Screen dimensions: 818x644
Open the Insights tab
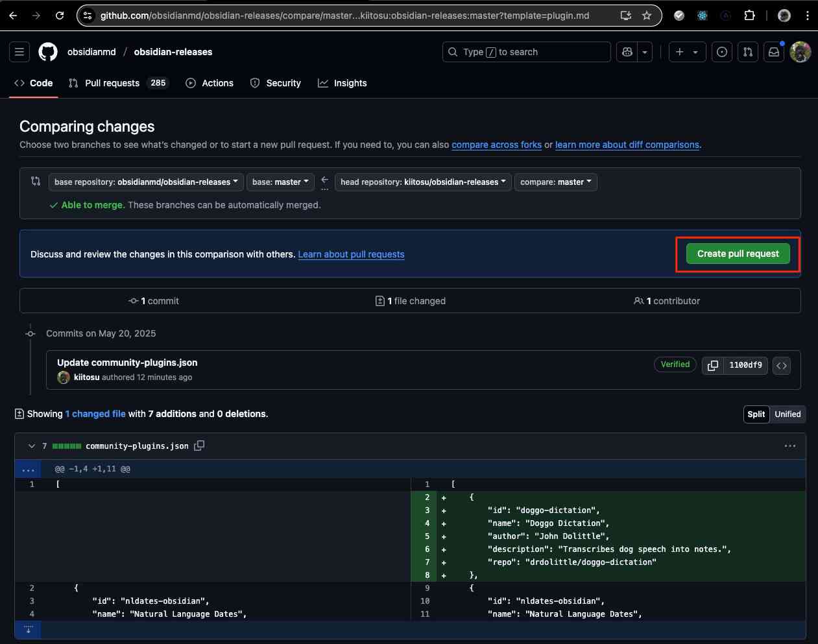(x=343, y=83)
